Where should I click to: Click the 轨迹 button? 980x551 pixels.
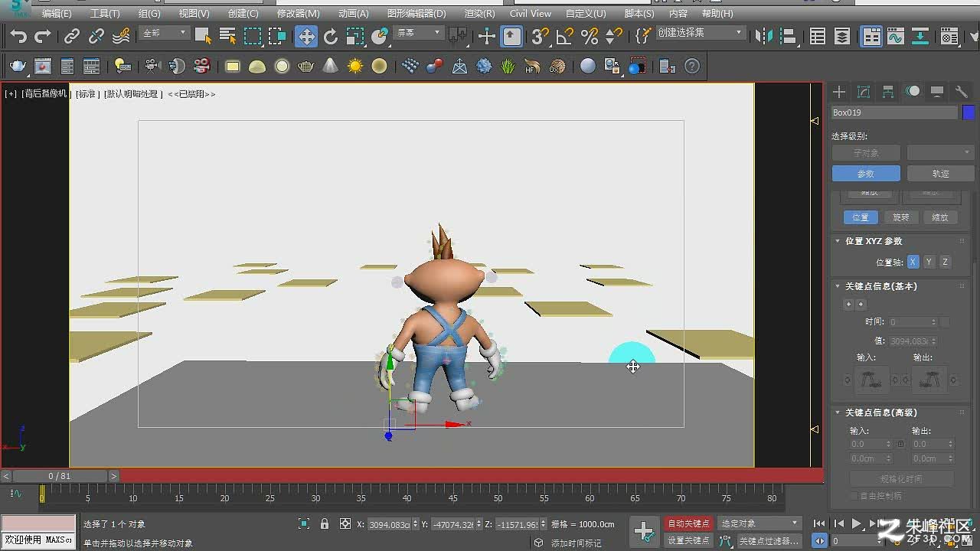940,174
